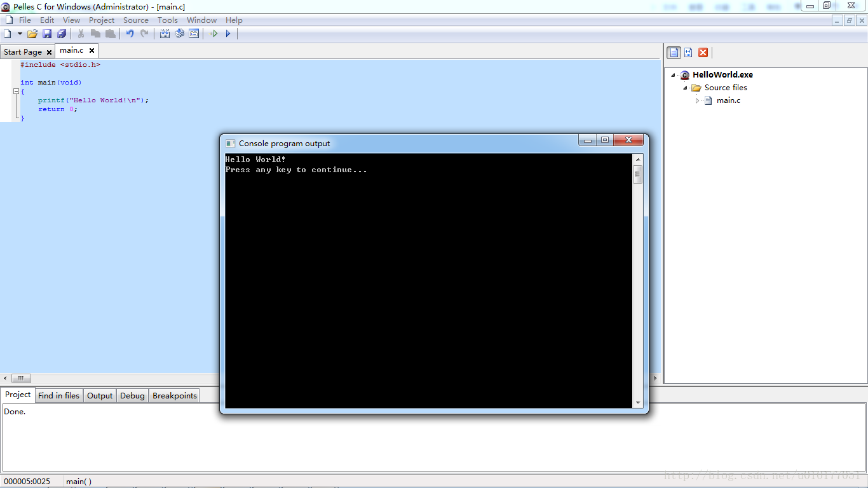Screen dimensions: 868x488
Task: Click the New file toolbar icon
Action: pyautogui.click(x=8, y=34)
